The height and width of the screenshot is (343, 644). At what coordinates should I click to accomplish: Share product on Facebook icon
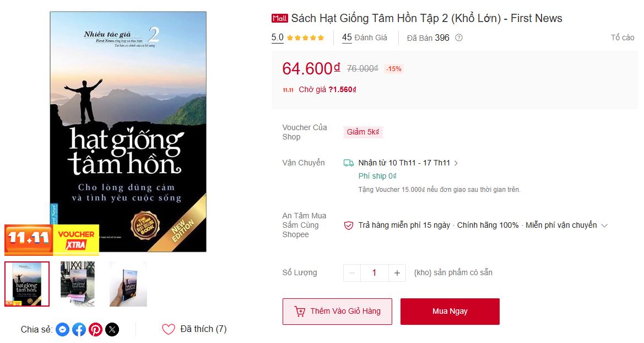[x=79, y=329]
